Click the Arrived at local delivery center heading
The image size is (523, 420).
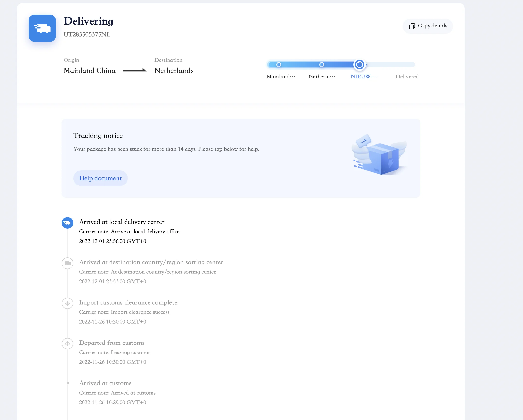pyautogui.click(x=122, y=222)
